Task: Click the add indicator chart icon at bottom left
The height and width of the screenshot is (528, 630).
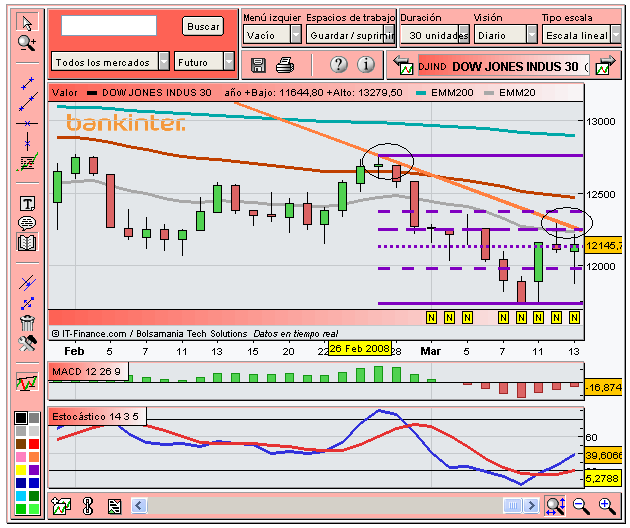Action: [x=61, y=506]
